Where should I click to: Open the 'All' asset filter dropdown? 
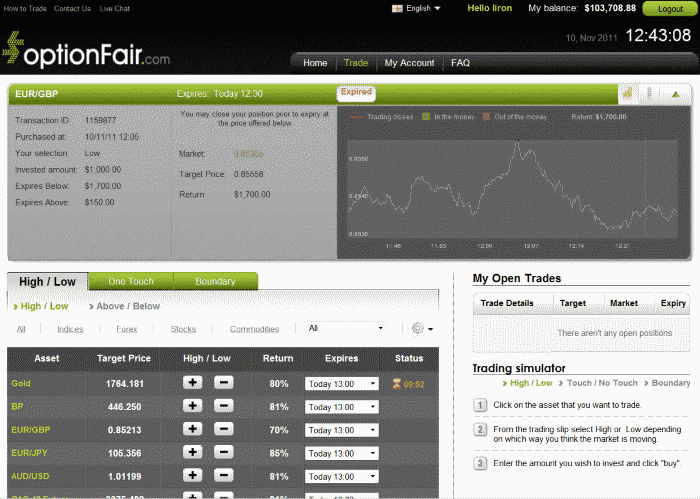(x=346, y=328)
